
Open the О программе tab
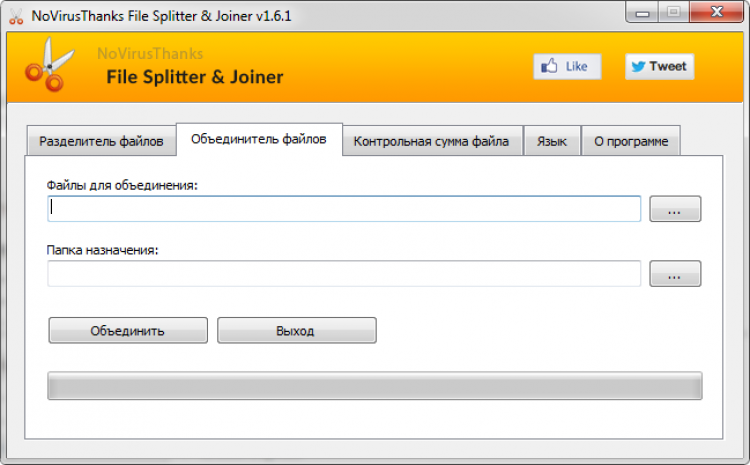[x=631, y=141]
